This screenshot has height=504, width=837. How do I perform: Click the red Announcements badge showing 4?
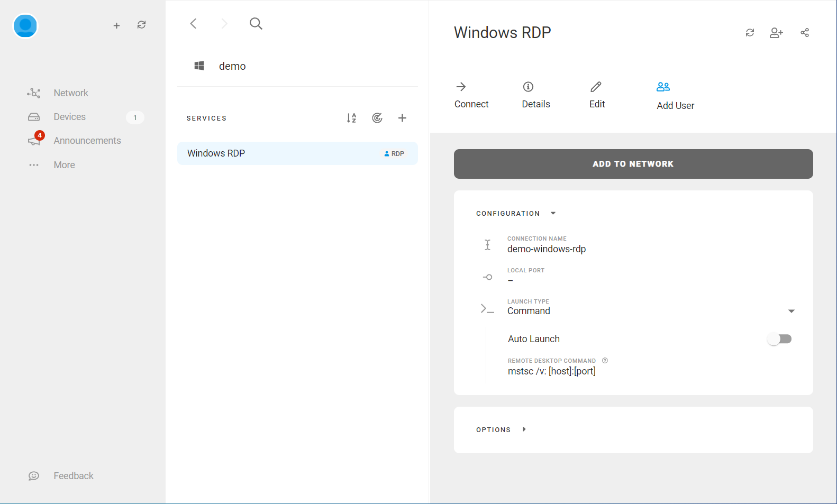[x=40, y=135]
